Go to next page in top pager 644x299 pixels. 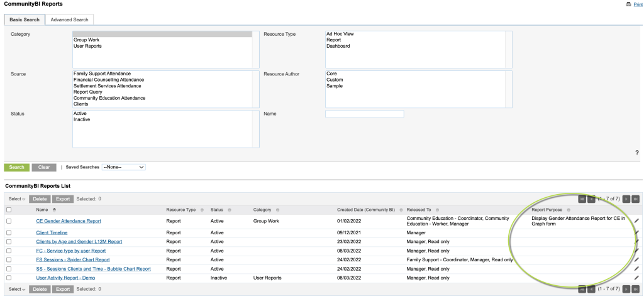pyautogui.click(x=626, y=199)
